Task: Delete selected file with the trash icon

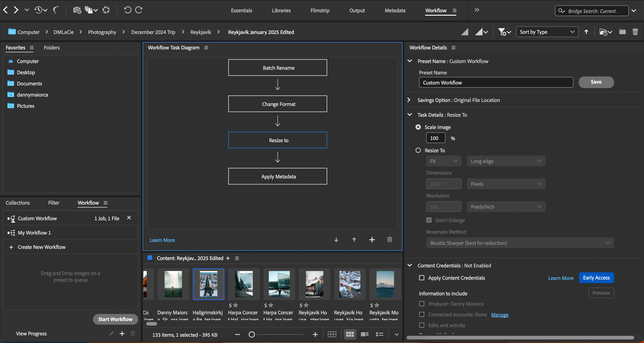Action: 636,32
